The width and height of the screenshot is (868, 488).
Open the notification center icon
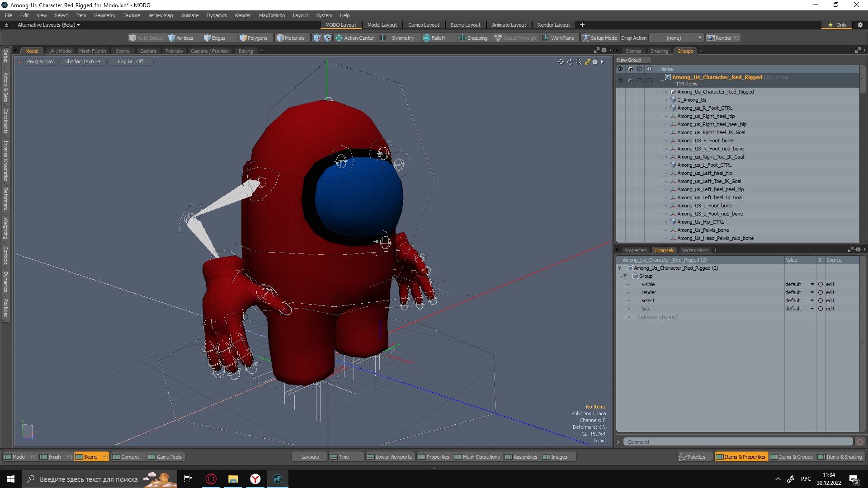click(854, 479)
